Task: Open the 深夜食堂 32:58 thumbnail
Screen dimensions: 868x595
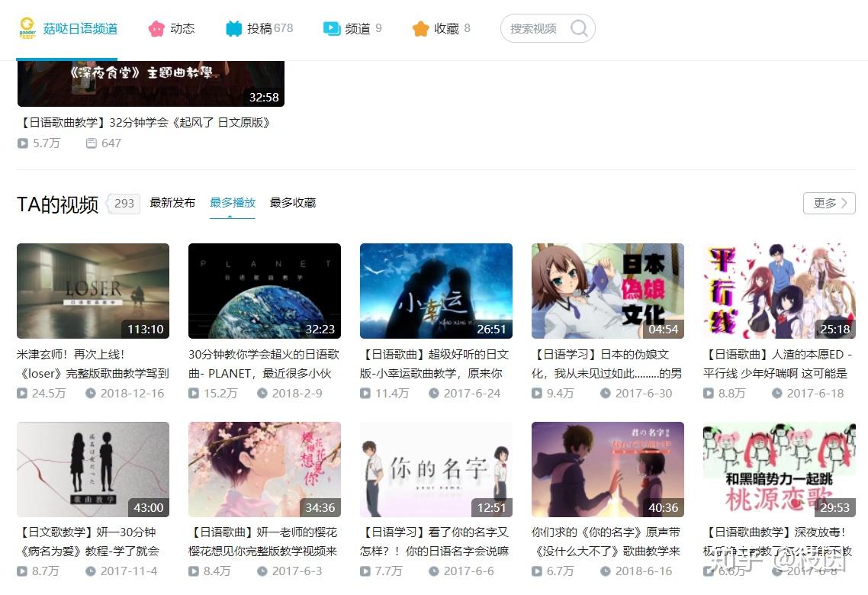Action: 150,84
